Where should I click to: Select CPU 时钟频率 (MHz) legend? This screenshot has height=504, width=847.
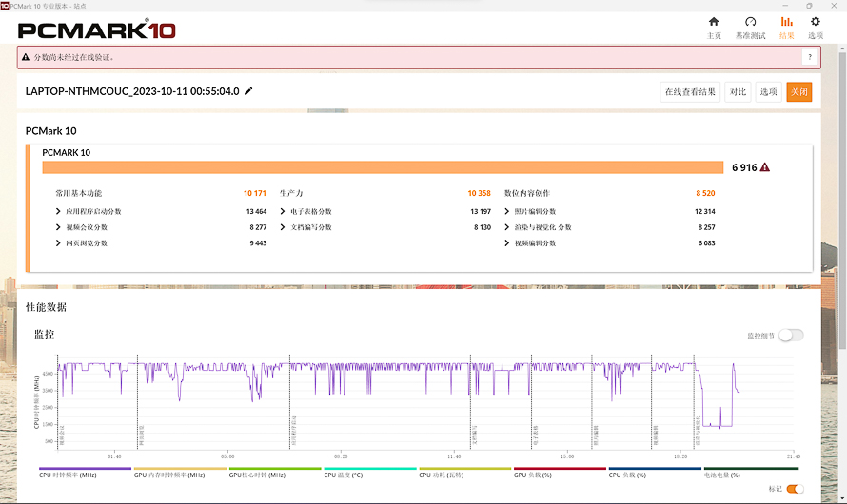(85, 473)
